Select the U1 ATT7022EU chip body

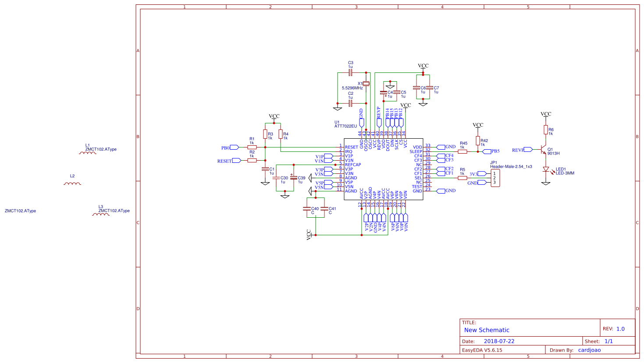coord(384,169)
